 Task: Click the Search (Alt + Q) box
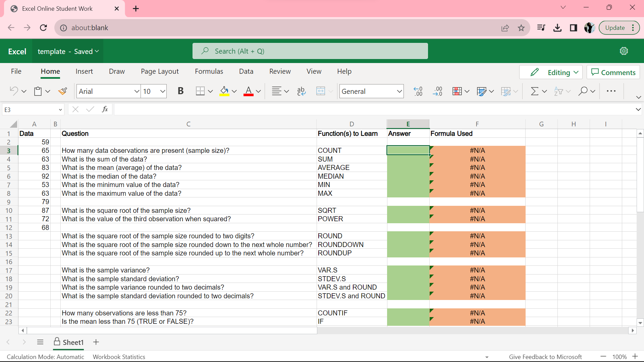pyautogui.click(x=310, y=51)
